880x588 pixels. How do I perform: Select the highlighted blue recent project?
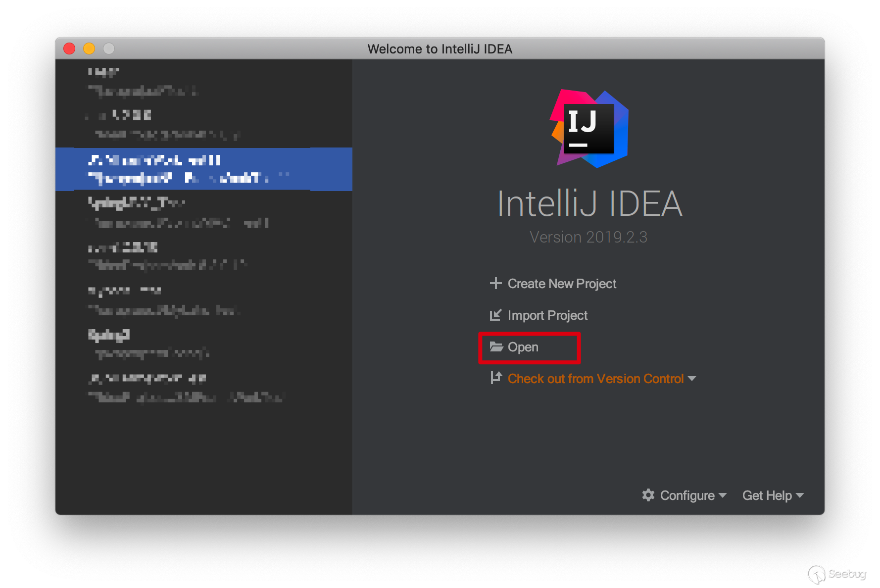coord(203,169)
